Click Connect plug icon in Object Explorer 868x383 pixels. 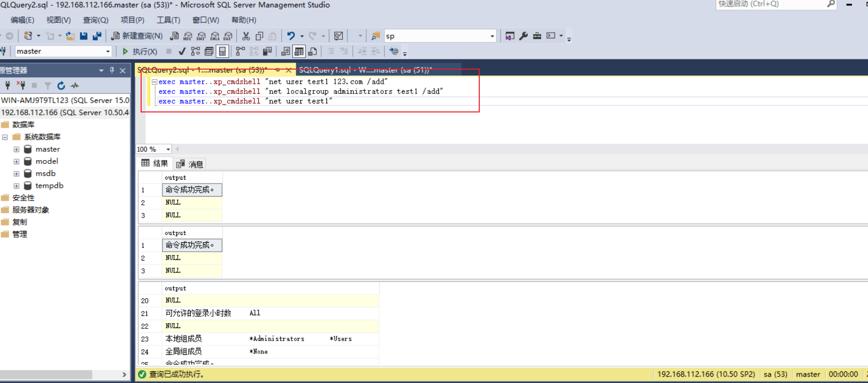click(8, 86)
